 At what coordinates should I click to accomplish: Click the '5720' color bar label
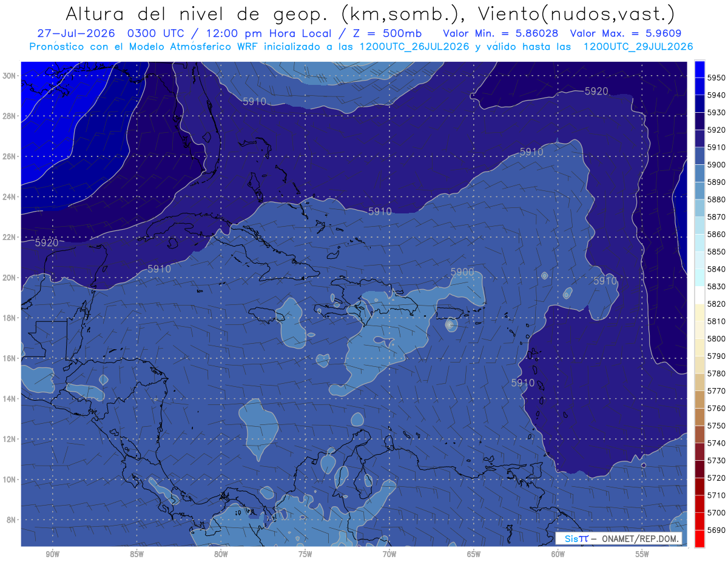coord(716,478)
